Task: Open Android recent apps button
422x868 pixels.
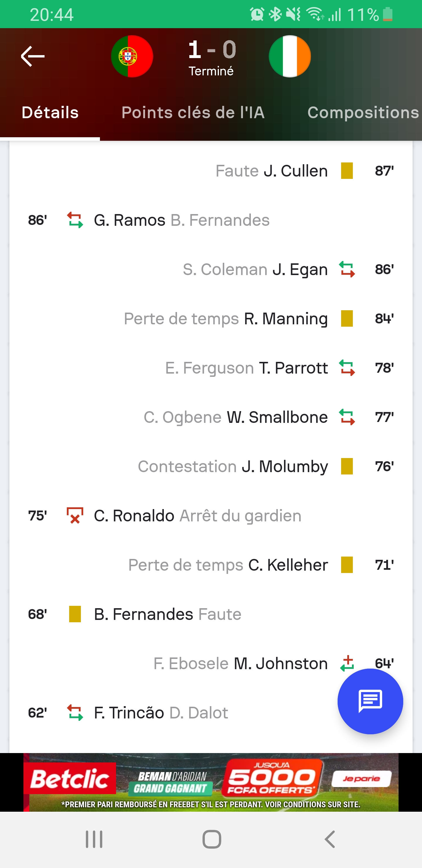Action: [x=94, y=839]
